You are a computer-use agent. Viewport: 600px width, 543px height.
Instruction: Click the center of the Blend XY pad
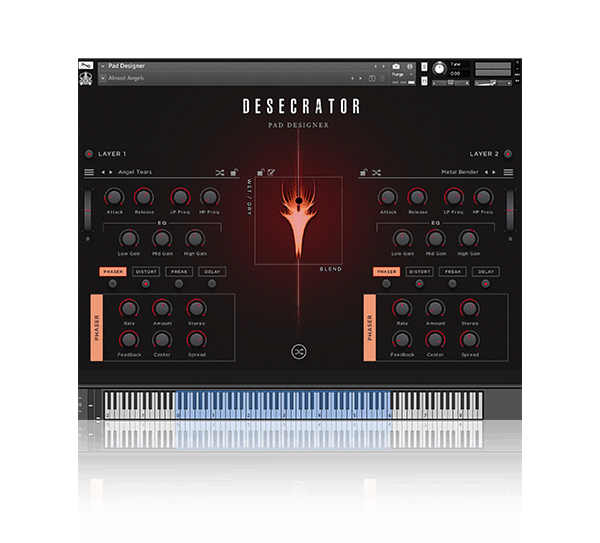[x=298, y=221]
